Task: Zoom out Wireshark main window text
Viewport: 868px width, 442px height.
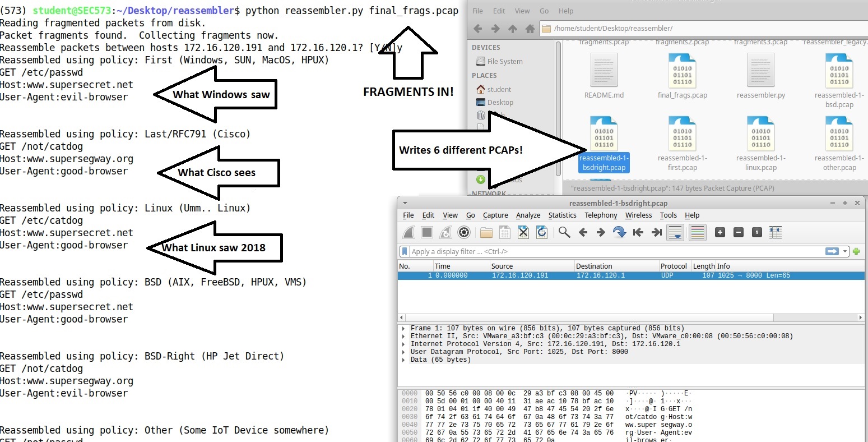Action: [739, 232]
